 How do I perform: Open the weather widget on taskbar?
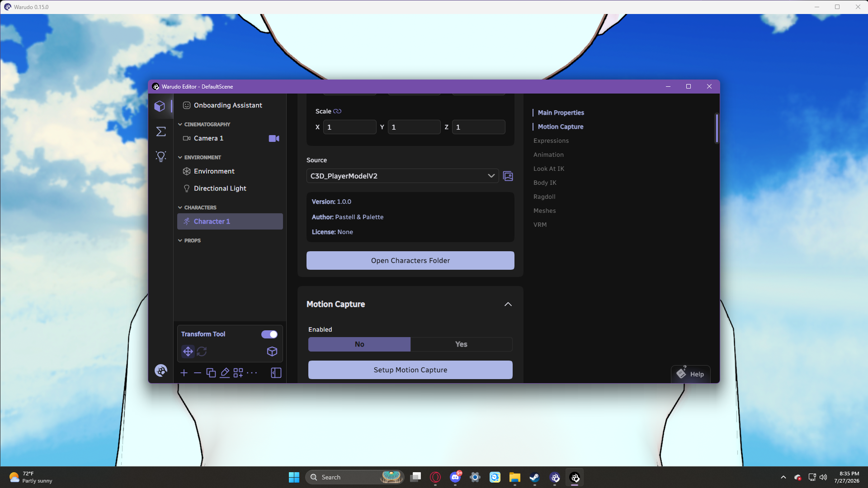31,477
